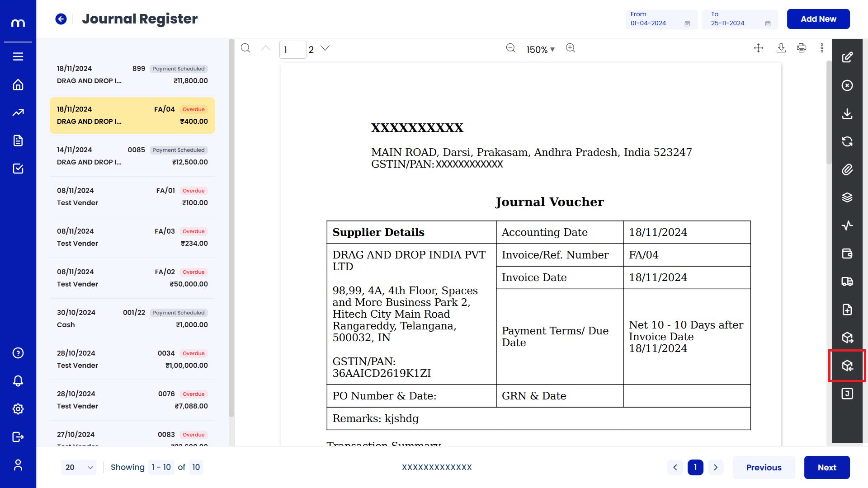This screenshot has width=868, height=488.
Task: Click next page chevron in PDF toolbar
Action: (325, 48)
